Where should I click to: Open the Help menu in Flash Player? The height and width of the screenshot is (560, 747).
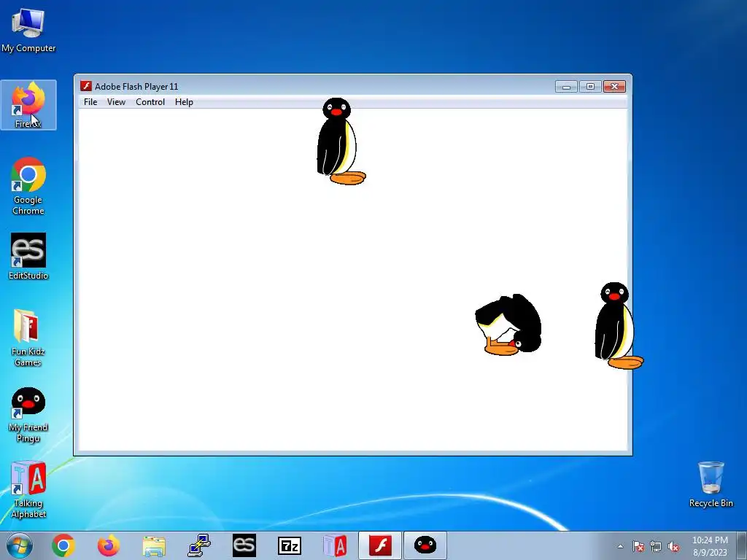coord(184,102)
